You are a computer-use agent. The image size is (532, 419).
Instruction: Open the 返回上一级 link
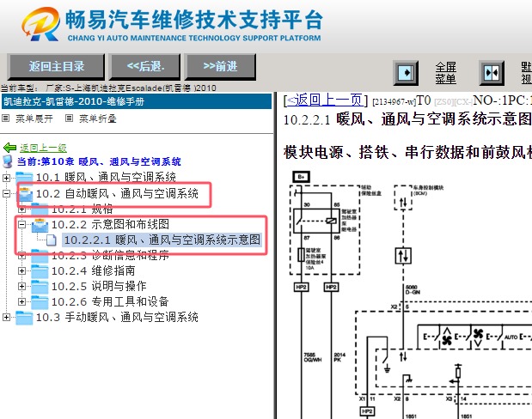point(43,148)
